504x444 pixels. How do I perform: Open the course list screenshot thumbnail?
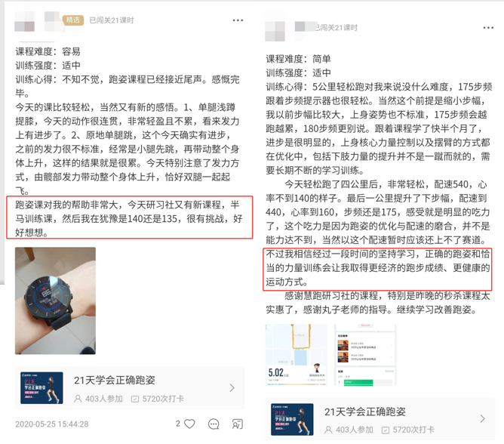365,355
